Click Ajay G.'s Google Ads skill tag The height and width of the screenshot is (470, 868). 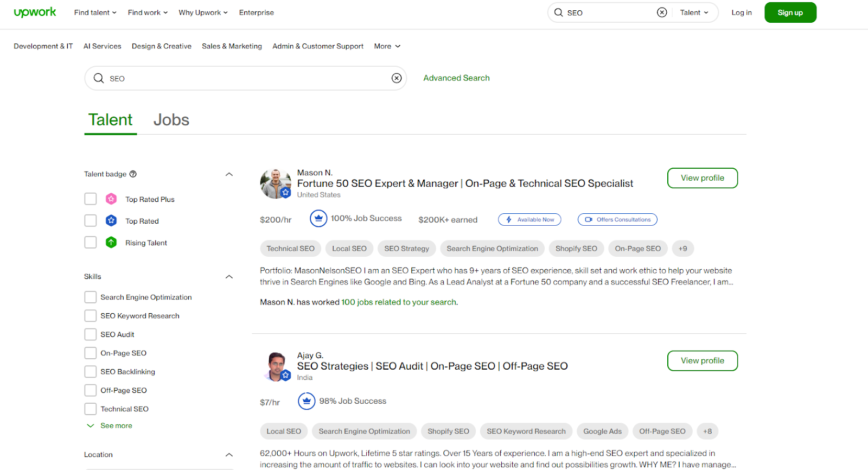(x=603, y=431)
